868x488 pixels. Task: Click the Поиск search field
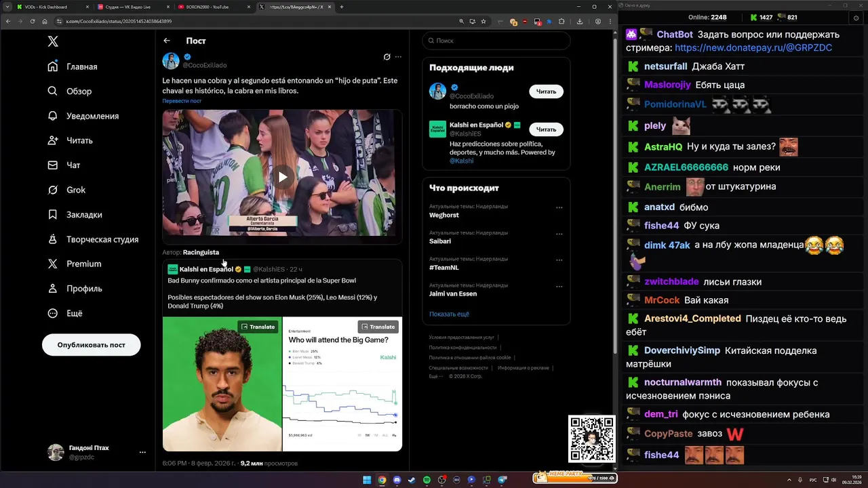(x=496, y=41)
